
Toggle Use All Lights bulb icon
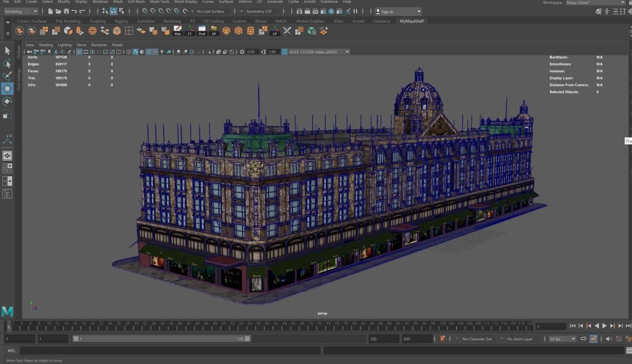click(162, 52)
